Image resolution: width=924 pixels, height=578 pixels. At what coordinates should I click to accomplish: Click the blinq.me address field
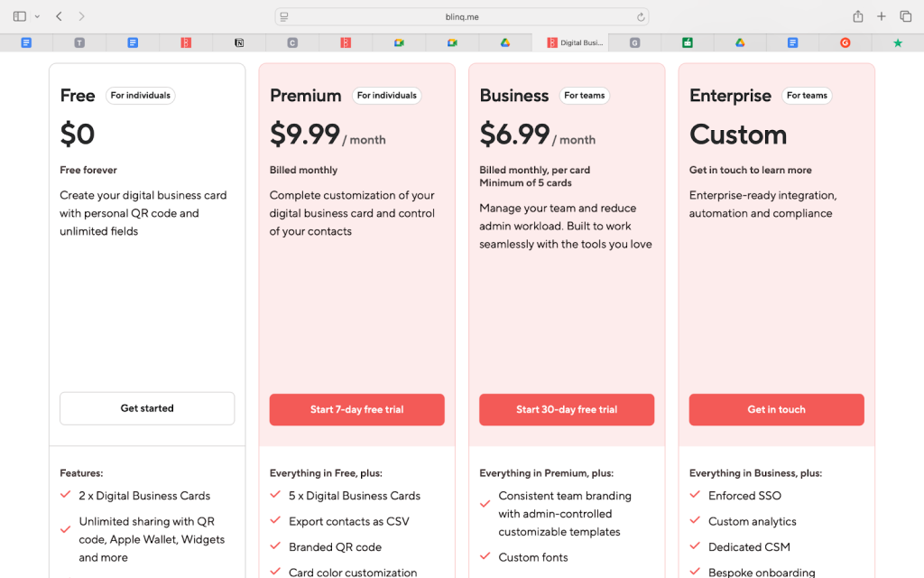click(x=462, y=16)
